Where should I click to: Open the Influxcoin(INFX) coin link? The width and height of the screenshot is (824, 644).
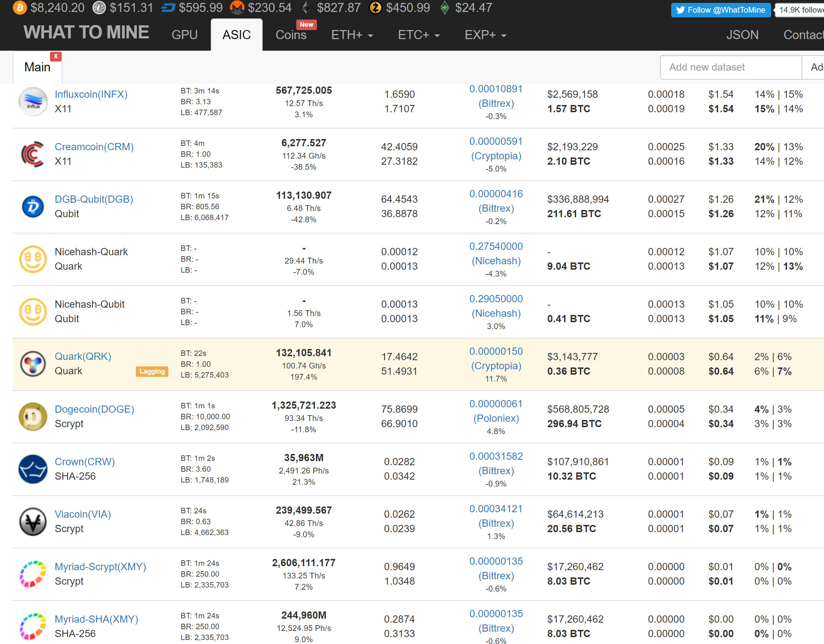pos(91,94)
